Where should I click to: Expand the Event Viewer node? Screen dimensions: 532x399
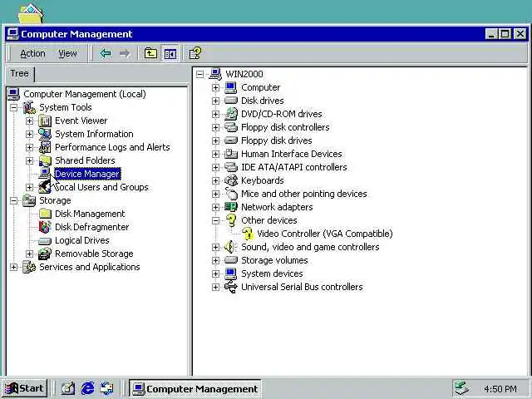click(30, 121)
